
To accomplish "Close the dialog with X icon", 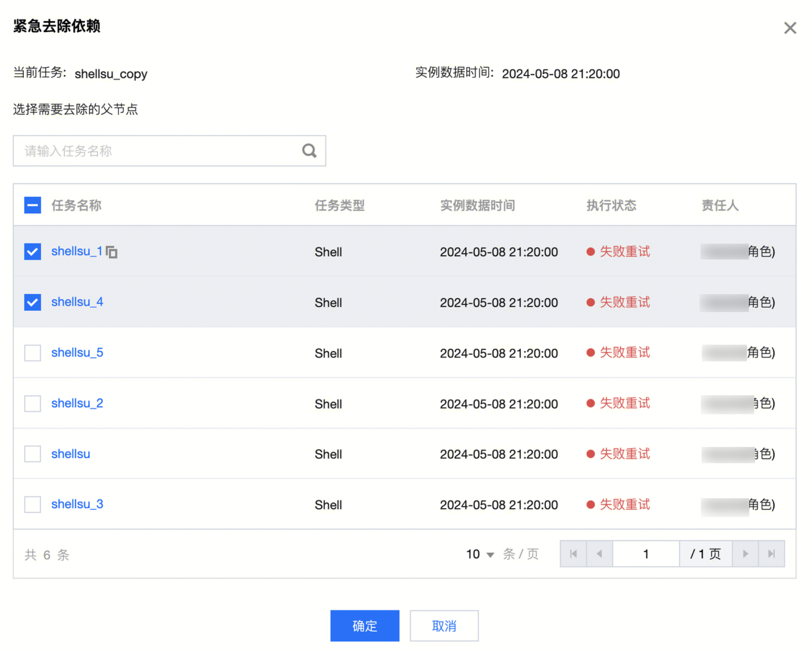I will point(790,28).
